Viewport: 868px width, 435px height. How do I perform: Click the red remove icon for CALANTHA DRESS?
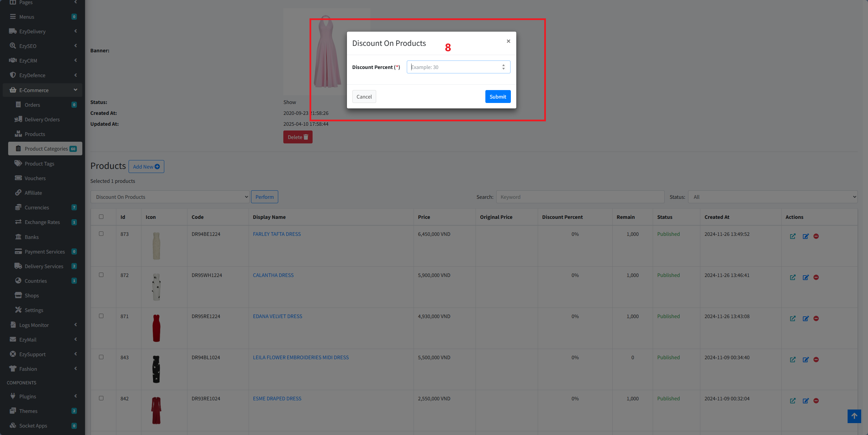[816, 277]
